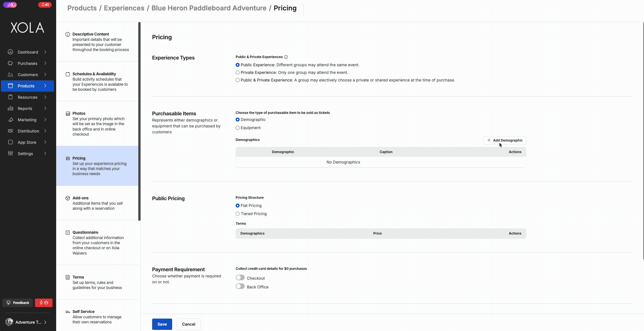Open the Feedback button
Viewport: 644px width, 331px height.
tap(17, 303)
